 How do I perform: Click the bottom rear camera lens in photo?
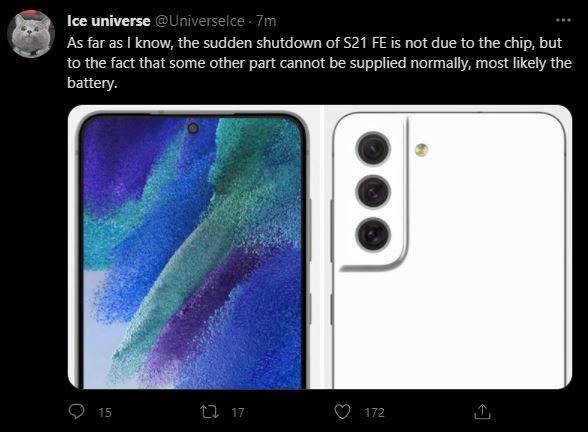pos(373,234)
